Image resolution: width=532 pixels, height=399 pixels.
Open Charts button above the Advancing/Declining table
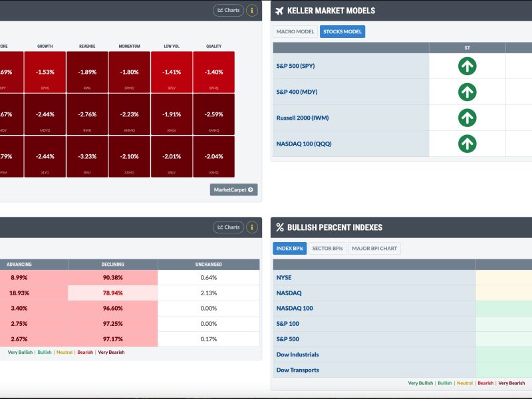[x=228, y=227]
